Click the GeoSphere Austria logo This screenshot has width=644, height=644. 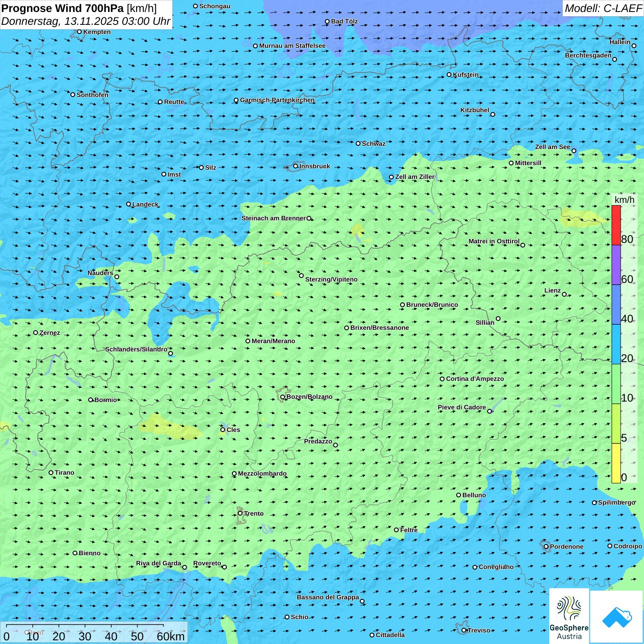click(x=569, y=615)
